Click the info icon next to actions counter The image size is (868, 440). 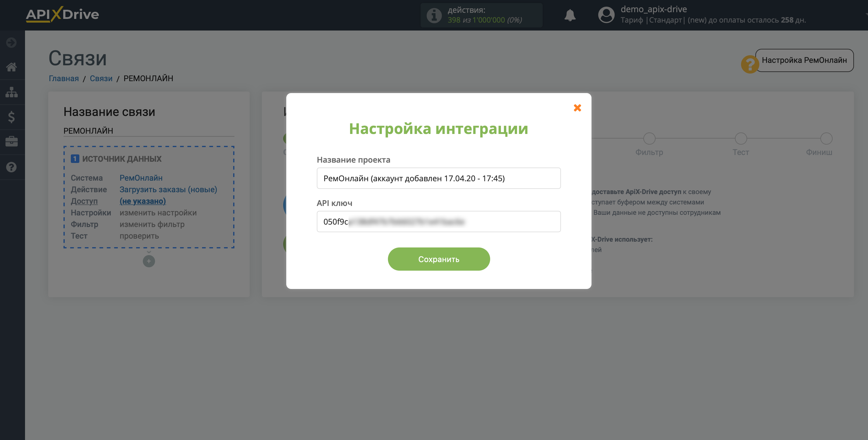[x=434, y=15]
